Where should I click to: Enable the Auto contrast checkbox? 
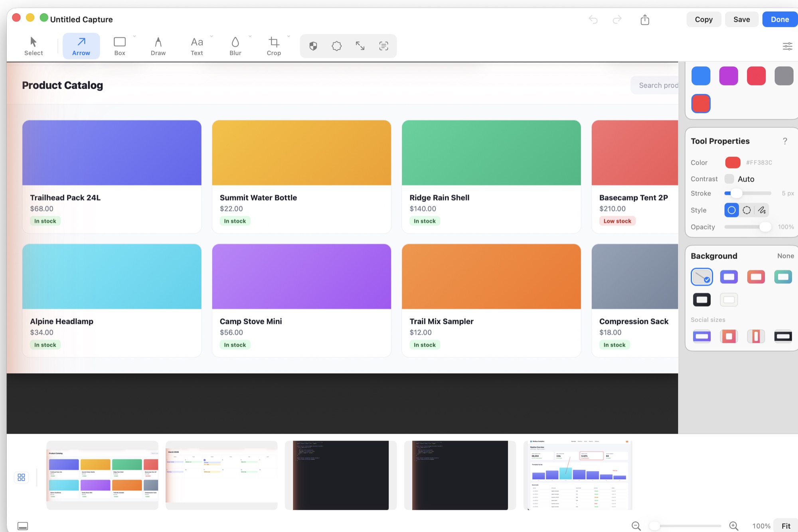[x=729, y=179]
